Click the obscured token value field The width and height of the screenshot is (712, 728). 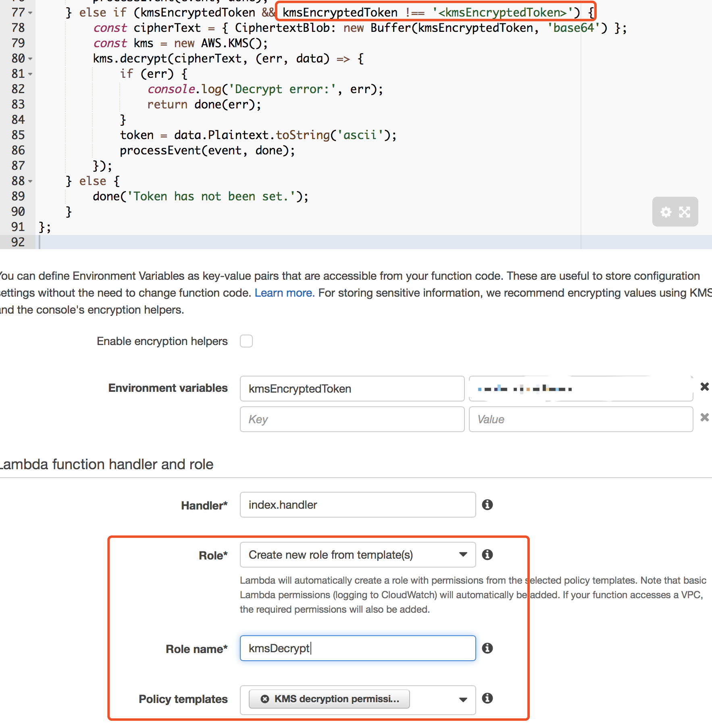tap(581, 389)
